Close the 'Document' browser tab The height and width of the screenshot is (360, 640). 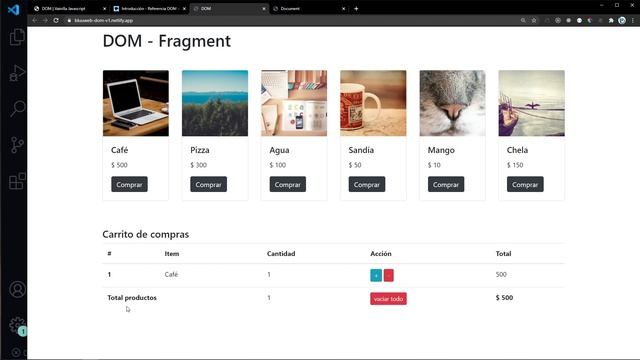click(x=343, y=9)
